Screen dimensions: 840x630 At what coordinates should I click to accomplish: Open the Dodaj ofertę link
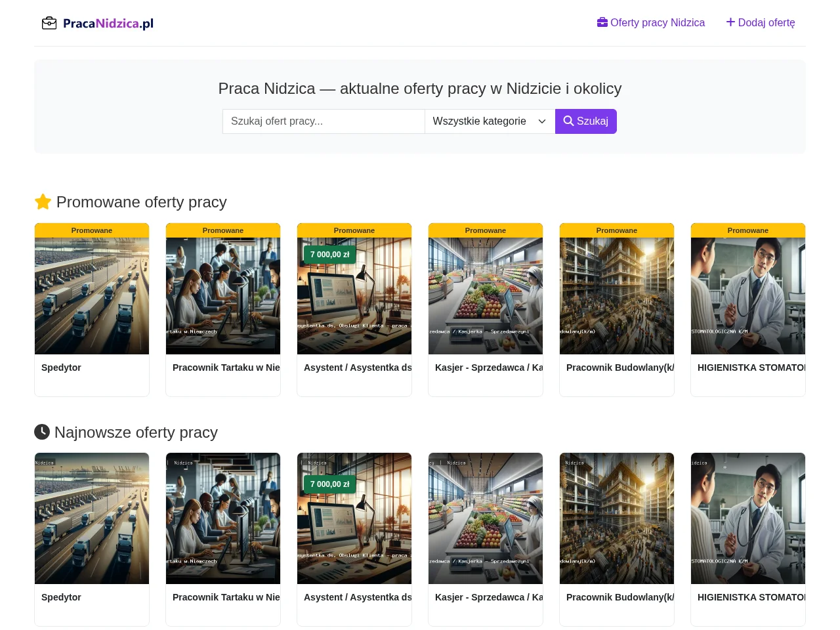[x=761, y=22]
